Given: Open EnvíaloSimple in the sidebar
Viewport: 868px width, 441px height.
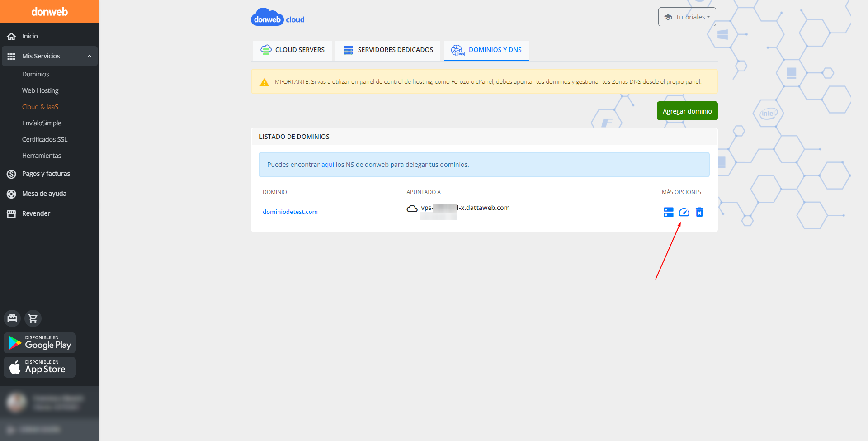Looking at the screenshot, I should pos(42,123).
